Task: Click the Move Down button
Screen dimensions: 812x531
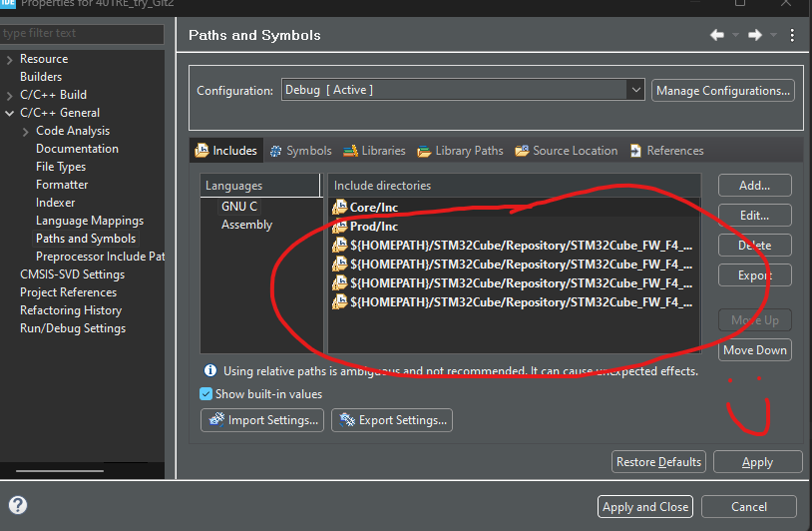Action: click(x=754, y=350)
